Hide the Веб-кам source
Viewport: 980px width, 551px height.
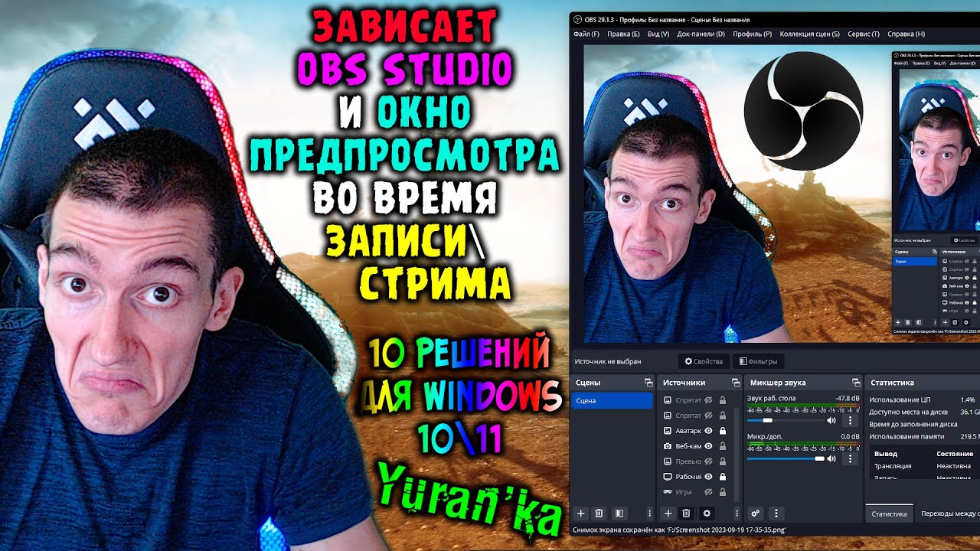[708, 446]
